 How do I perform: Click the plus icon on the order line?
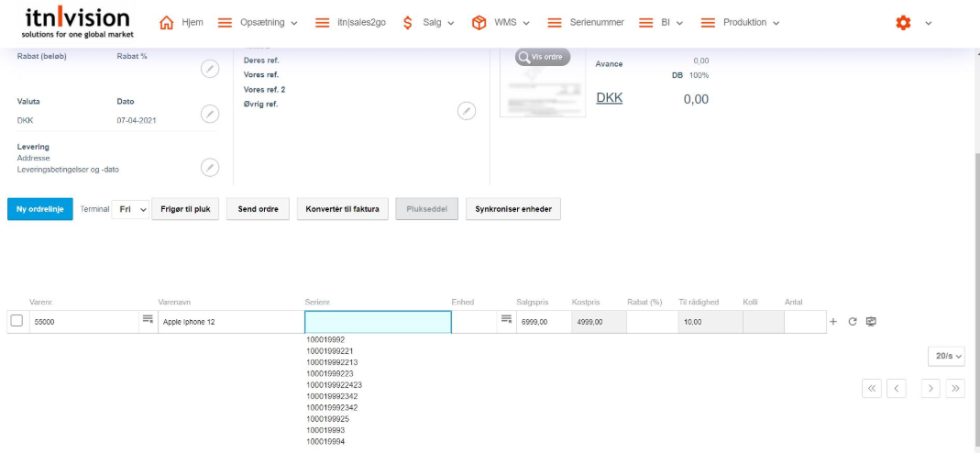point(833,322)
